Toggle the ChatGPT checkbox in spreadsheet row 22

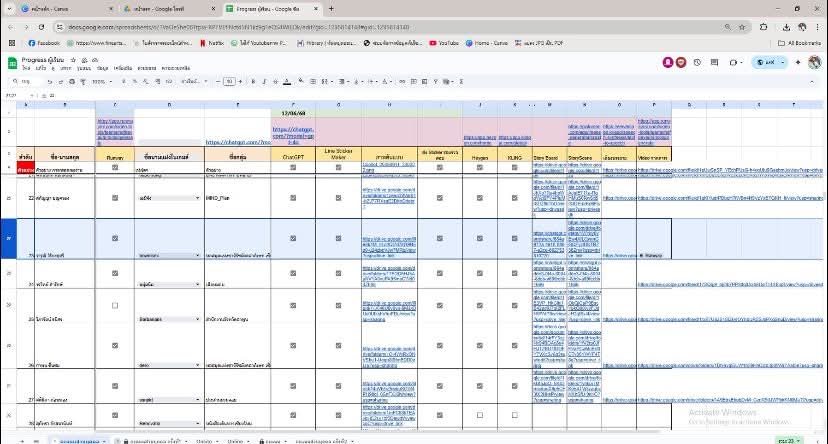click(x=293, y=198)
